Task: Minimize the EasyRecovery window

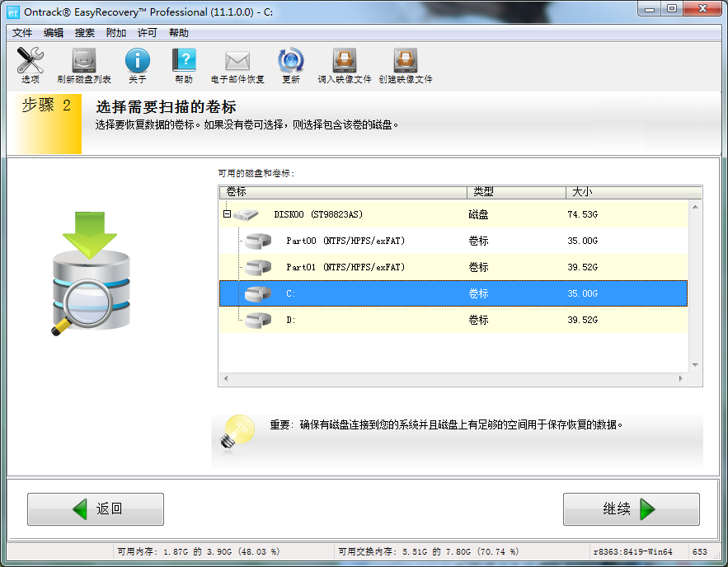Action: (650, 9)
